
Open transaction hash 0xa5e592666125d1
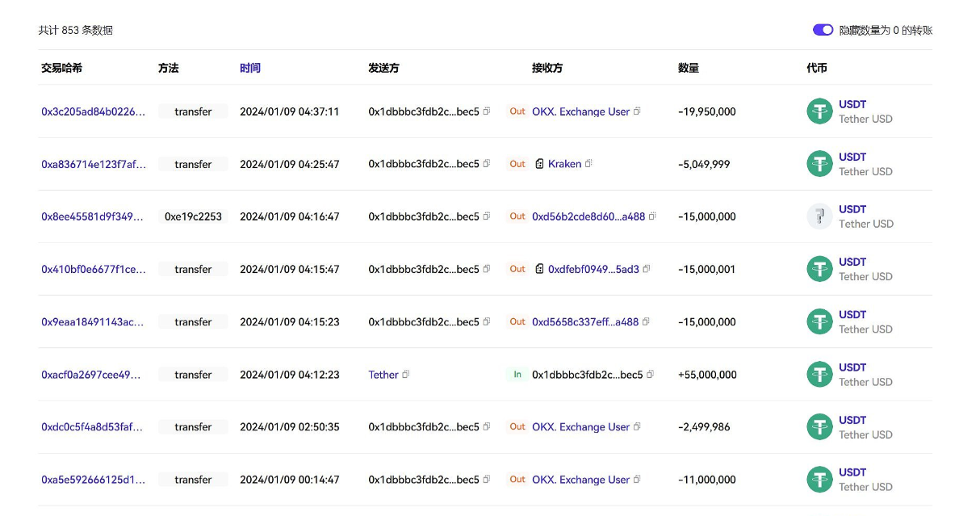94,480
